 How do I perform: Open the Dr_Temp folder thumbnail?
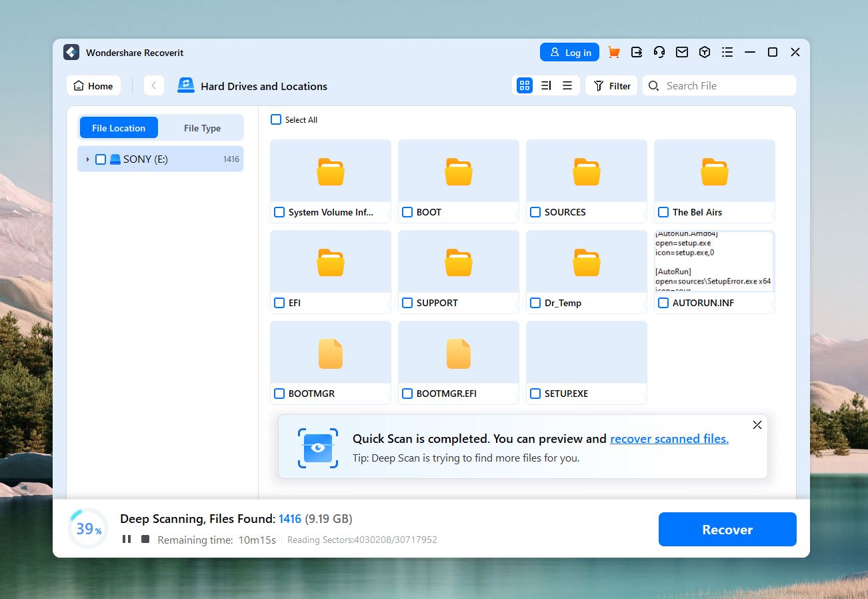point(587,262)
